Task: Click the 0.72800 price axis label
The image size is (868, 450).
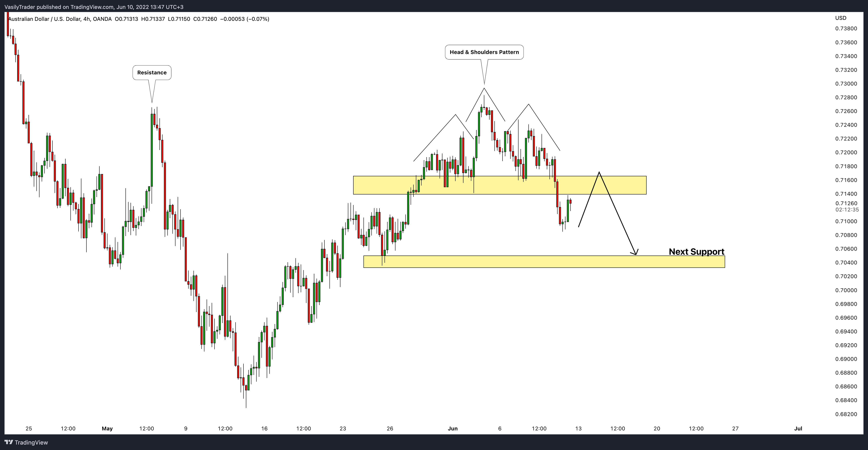Action: pyautogui.click(x=846, y=98)
